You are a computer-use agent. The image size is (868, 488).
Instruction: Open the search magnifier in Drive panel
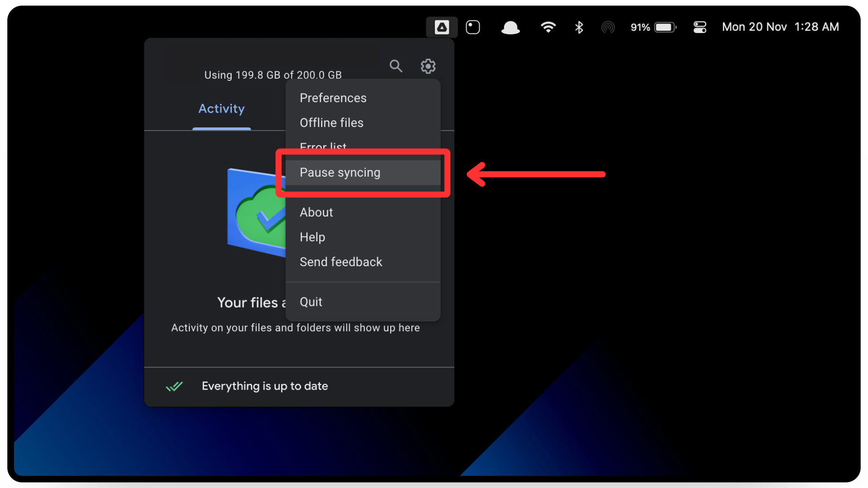click(x=396, y=66)
